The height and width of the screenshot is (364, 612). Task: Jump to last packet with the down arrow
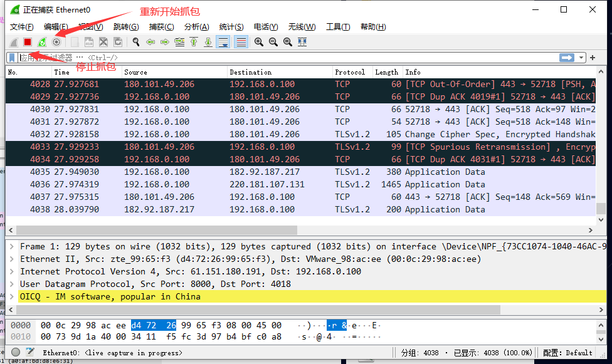coord(208,42)
